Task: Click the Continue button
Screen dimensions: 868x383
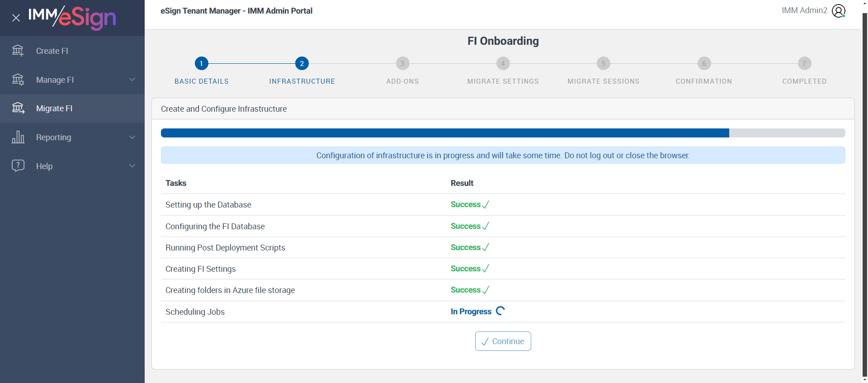Action: (503, 341)
